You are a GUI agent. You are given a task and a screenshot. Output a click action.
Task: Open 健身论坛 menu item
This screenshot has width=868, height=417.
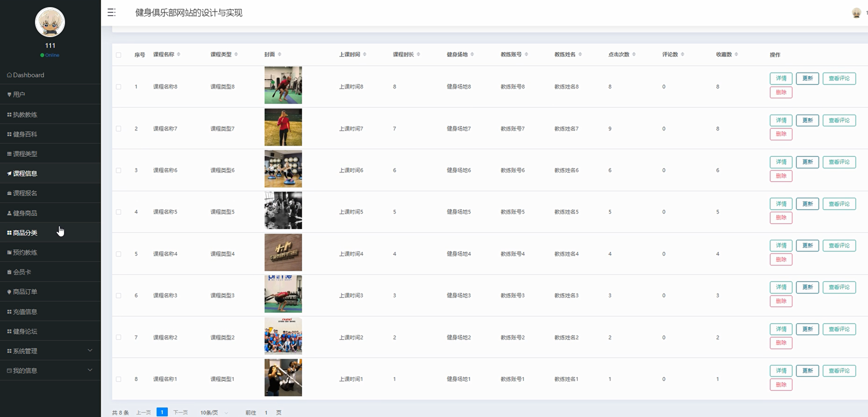(50, 331)
